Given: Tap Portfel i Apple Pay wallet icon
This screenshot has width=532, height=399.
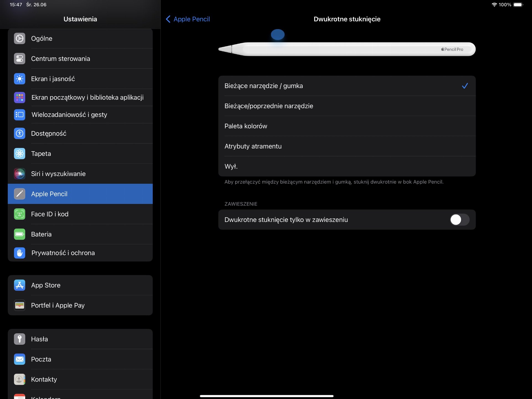Looking at the screenshot, I should pyautogui.click(x=19, y=305).
